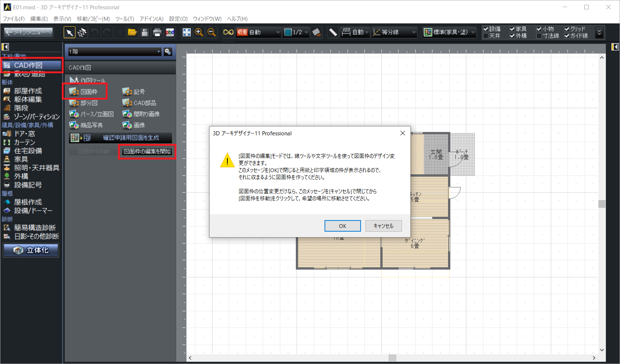The height and width of the screenshot is (364, 620).
Task: Click the vertical scrollbar thumb of canvas
Action: tap(602, 204)
